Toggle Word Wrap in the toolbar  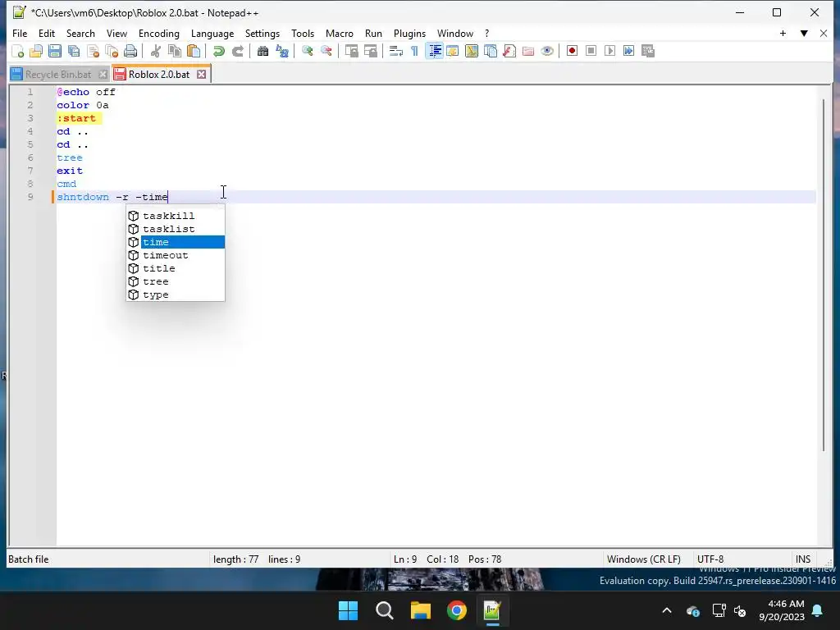pyautogui.click(x=396, y=51)
